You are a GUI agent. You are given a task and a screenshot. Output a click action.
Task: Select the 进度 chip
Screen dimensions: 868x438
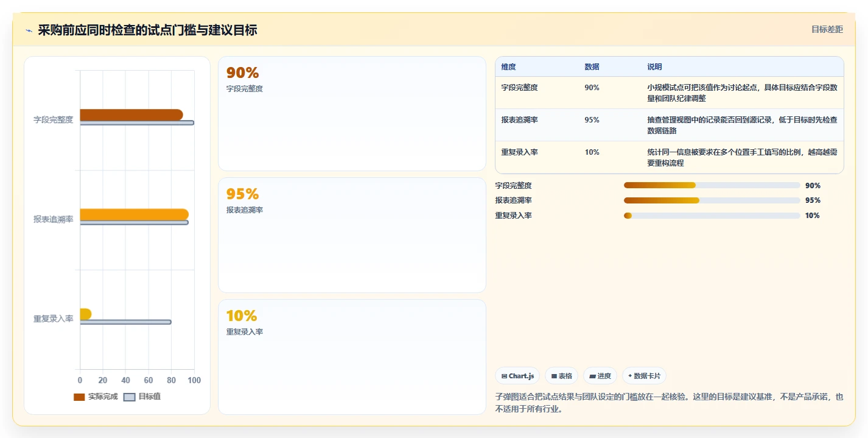(600, 376)
